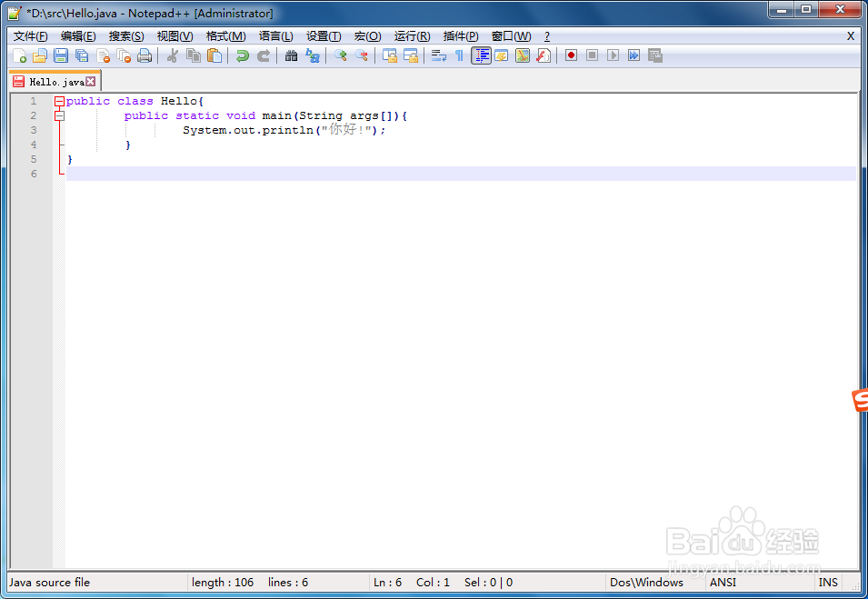Click the Ln : 6 status entry
868x599 pixels.
[387, 583]
